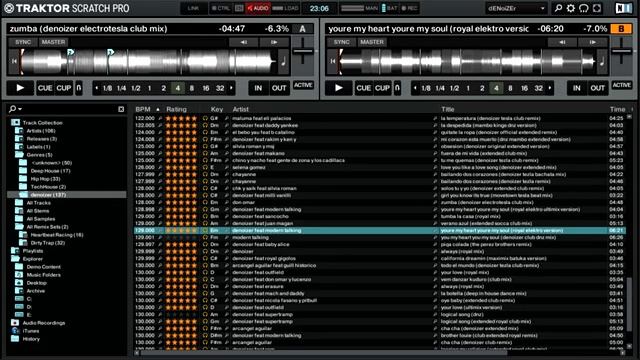Click the fullscreen icon in the header
Viewport: 640px width, 360px height.
[x=597, y=8]
